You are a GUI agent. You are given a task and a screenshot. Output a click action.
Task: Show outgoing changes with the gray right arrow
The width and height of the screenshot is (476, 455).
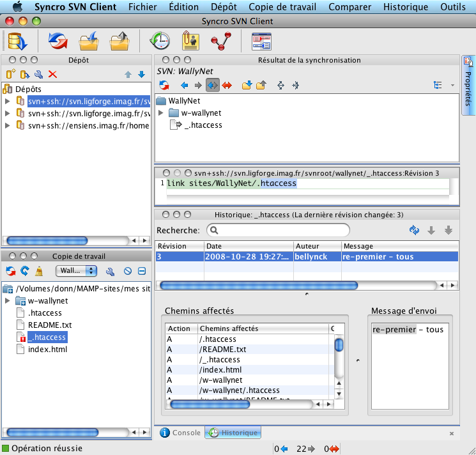198,85
